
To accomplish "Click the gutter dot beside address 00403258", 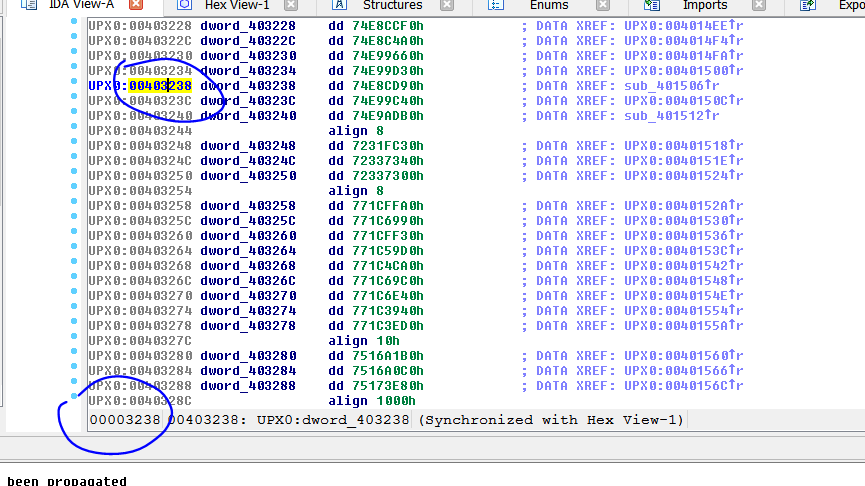I will pyautogui.click(x=74, y=206).
